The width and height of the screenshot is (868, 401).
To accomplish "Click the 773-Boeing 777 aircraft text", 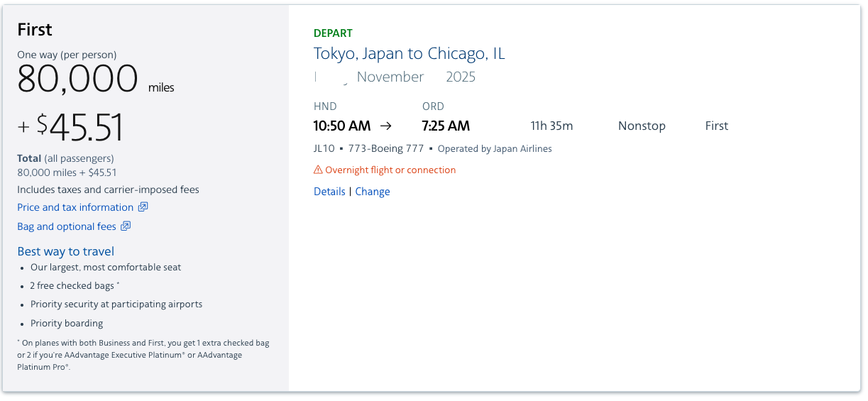I will (385, 149).
